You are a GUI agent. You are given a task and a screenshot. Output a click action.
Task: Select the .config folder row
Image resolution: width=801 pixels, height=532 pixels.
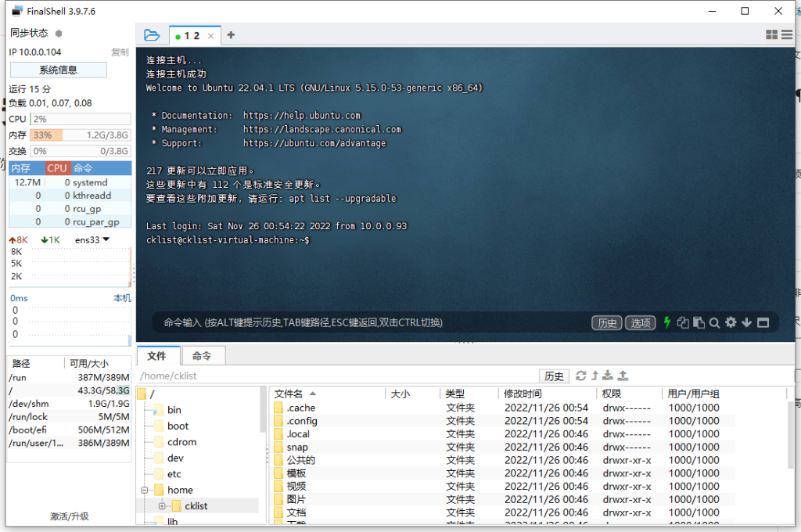click(504, 421)
